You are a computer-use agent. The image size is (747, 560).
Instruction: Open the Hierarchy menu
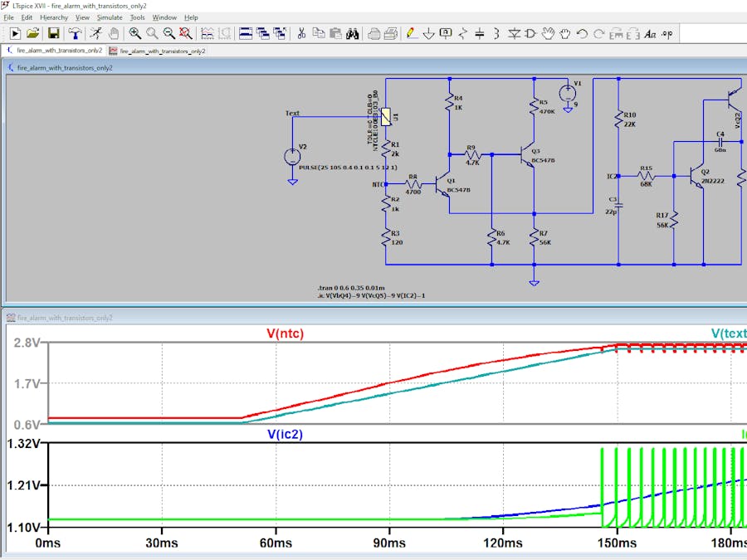[54, 17]
